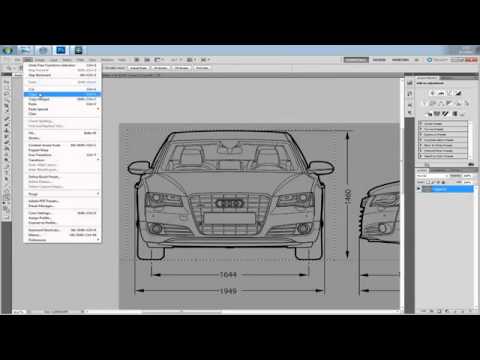Switch to the Painting workspace
This screenshot has height=360, width=480.
click(400, 60)
